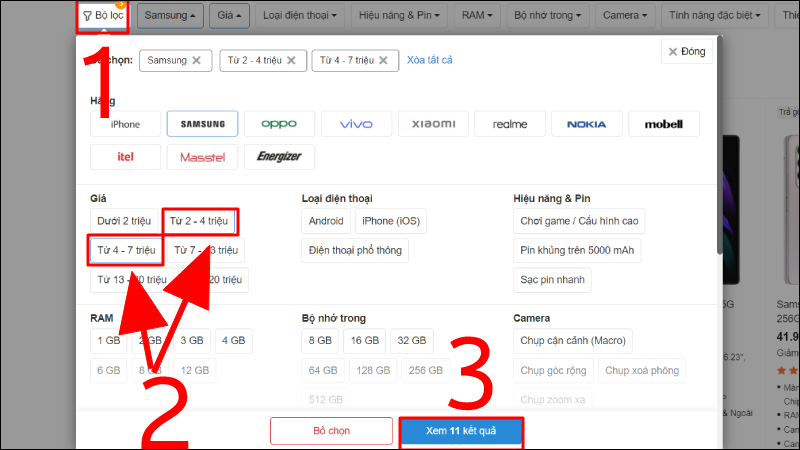Select Chụp zoom xa camera option
800x450 pixels.
coord(553,399)
